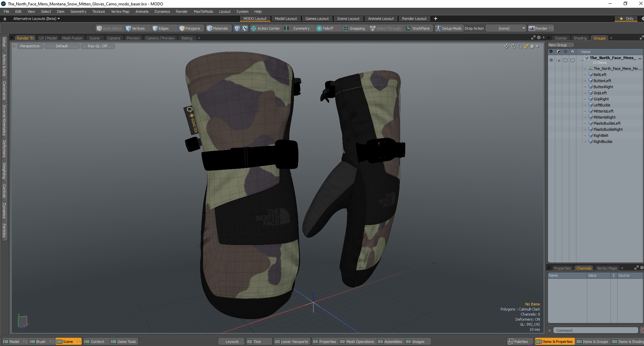Toggle first checkbox in The_North_Face_Mens group row
This screenshot has width=644, height=346.
[x=565, y=60]
